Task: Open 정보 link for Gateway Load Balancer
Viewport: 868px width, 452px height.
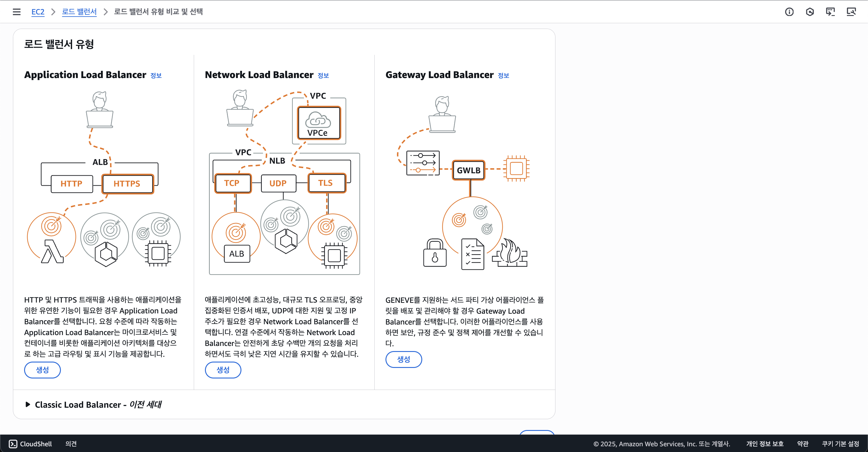Action: pos(503,75)
